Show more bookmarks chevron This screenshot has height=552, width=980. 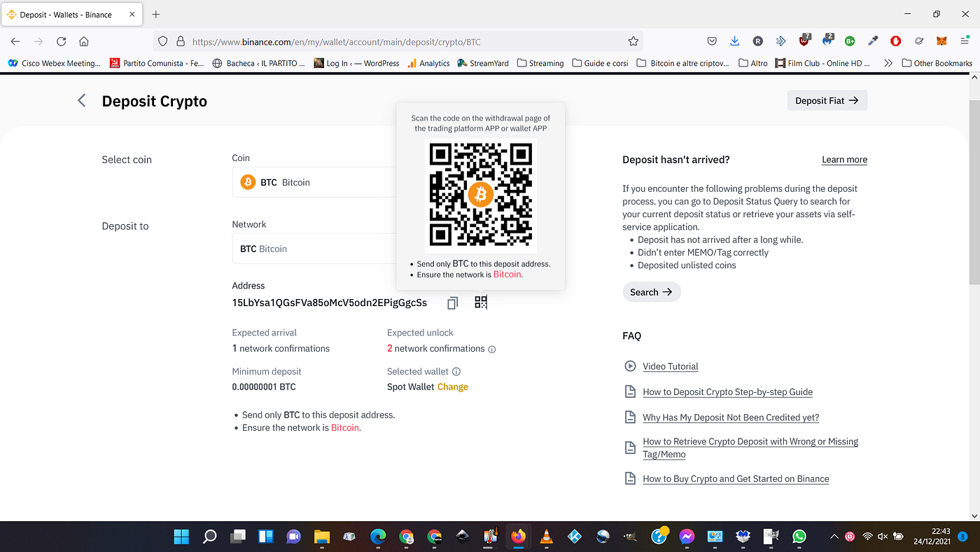tap(888, 63)
